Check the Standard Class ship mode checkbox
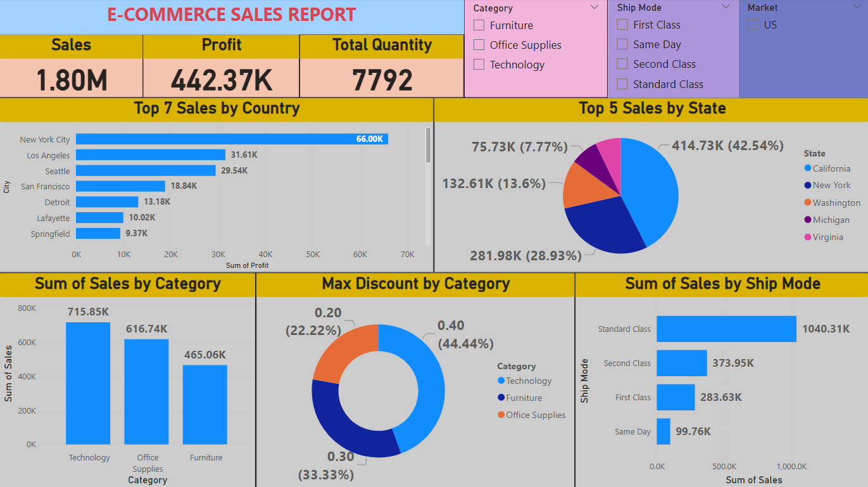Screen dimensions: 868x487 [622, 84]
